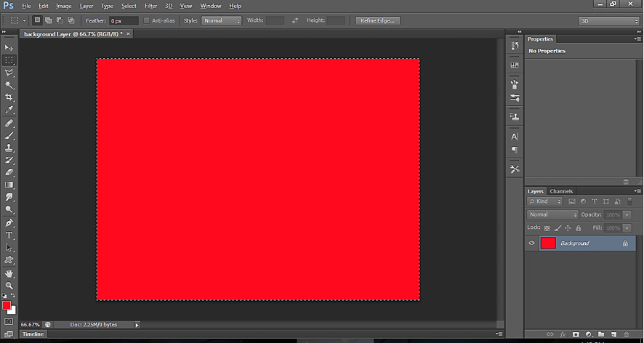The width and height of the screenshot is (644, 343).
Task: Hide the Background layer eye icon
Action: tap(532, 243)
